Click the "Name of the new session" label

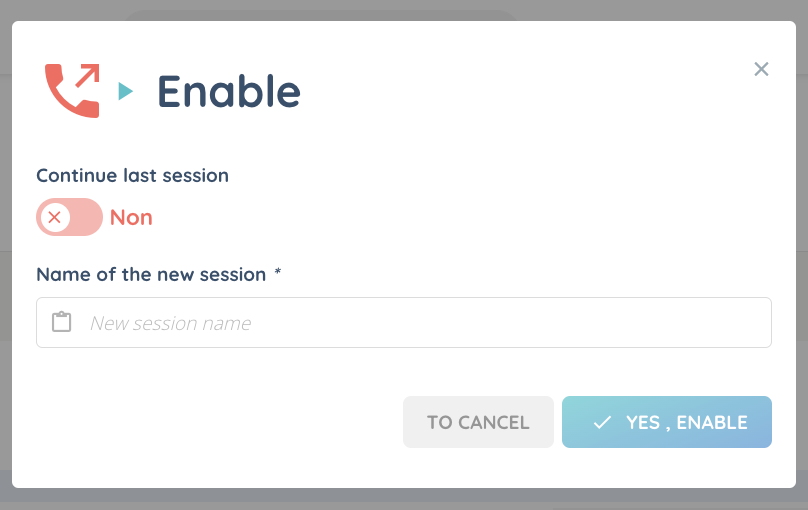[151, 274]
